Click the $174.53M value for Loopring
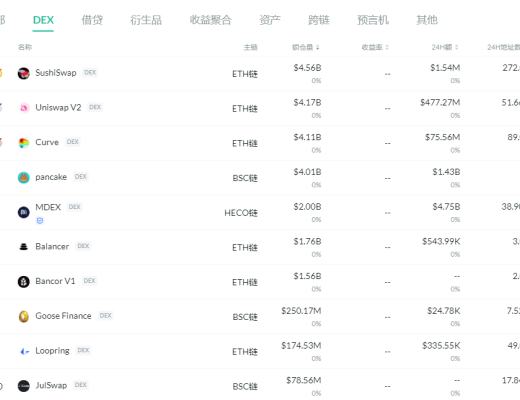Image resolution: width=520 pixels, height=400 pixels. 301,346
